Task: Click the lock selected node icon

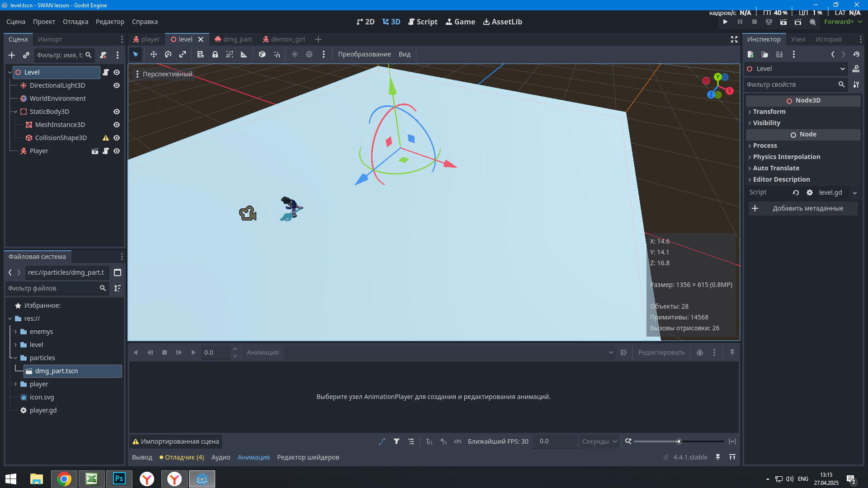Action: 215,54
